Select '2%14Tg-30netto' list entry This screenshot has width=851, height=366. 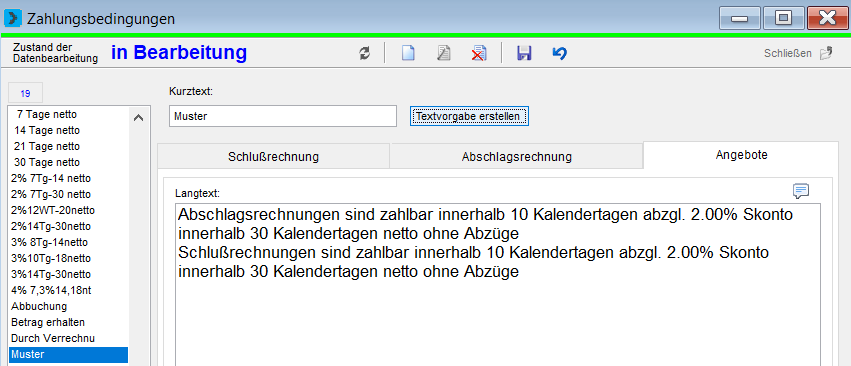69,226
